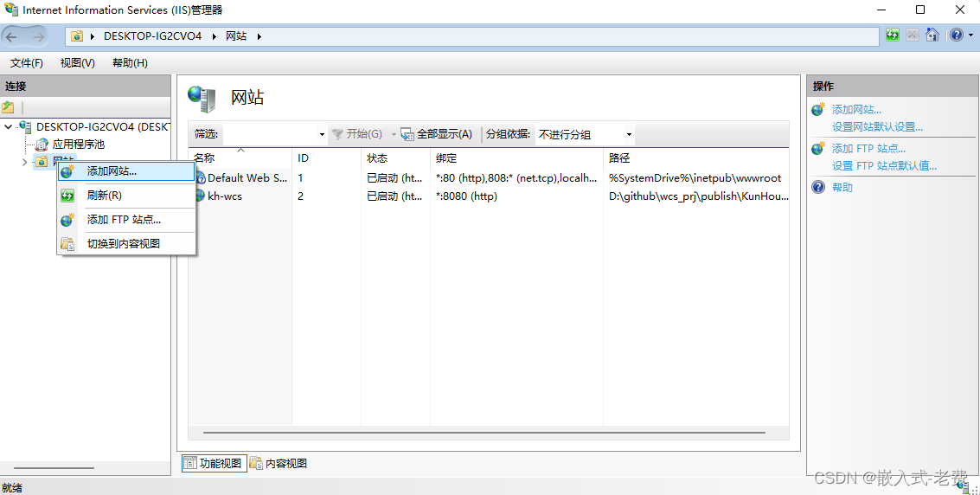The height and width of the screenshot is (495, 980).
Task: Sort by 状态 column header
Action: [x=395, y=158]
